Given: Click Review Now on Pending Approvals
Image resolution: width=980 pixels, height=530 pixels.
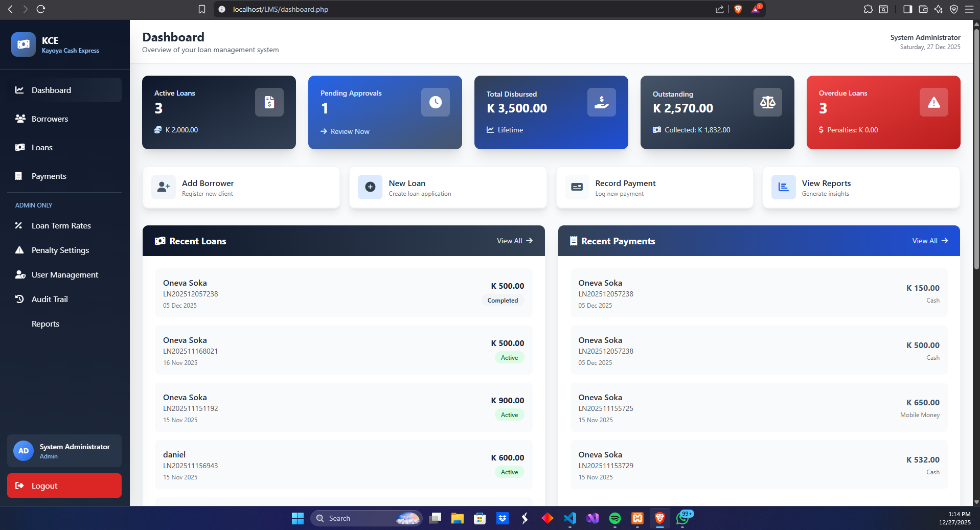Looking at the screenshot, I should click(x=350, y=131).
